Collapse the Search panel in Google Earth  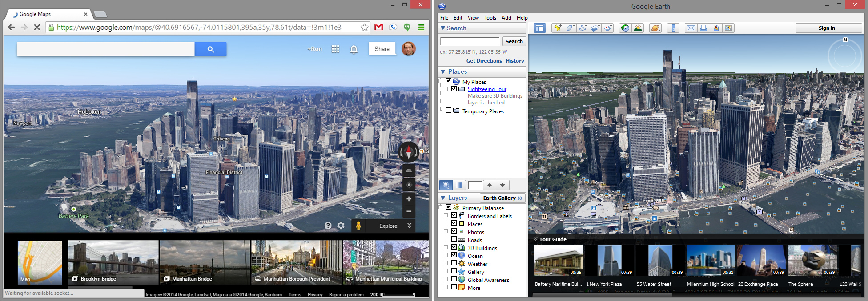443,28
